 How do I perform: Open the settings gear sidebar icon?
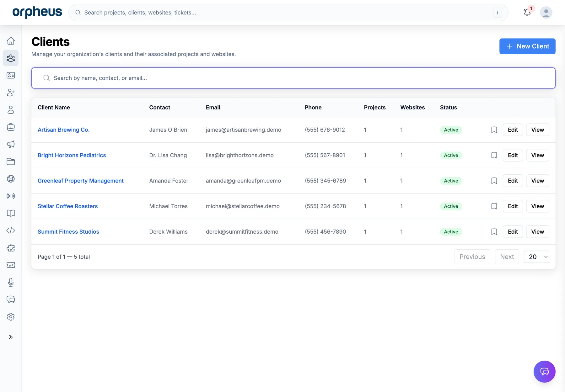11,317
